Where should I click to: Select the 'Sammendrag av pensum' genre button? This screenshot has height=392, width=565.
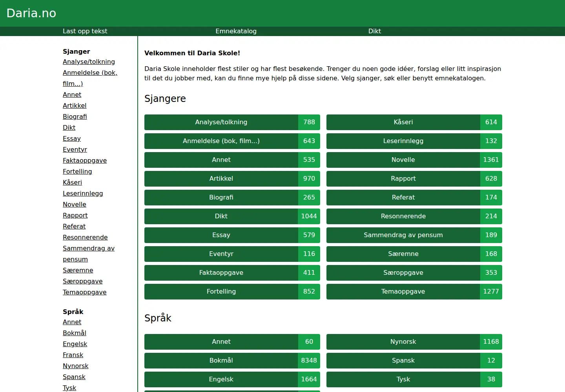[414, 235]
